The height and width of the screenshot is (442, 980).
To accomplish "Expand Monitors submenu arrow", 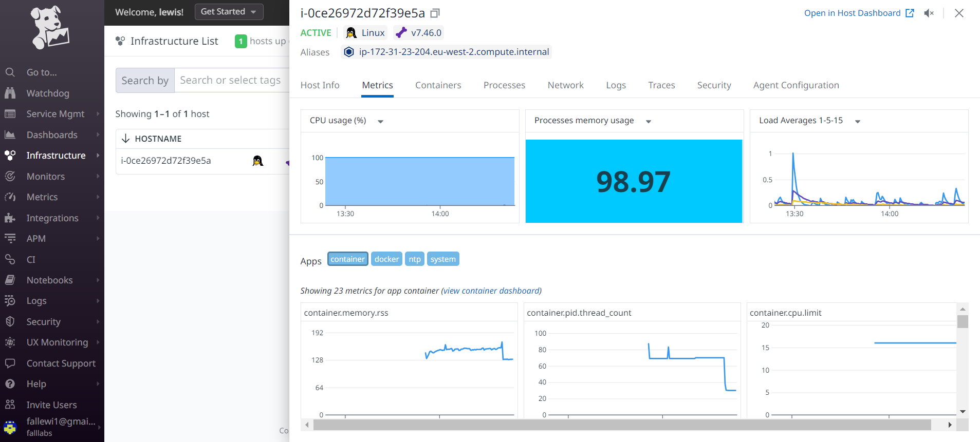I will tap(98, 176).
